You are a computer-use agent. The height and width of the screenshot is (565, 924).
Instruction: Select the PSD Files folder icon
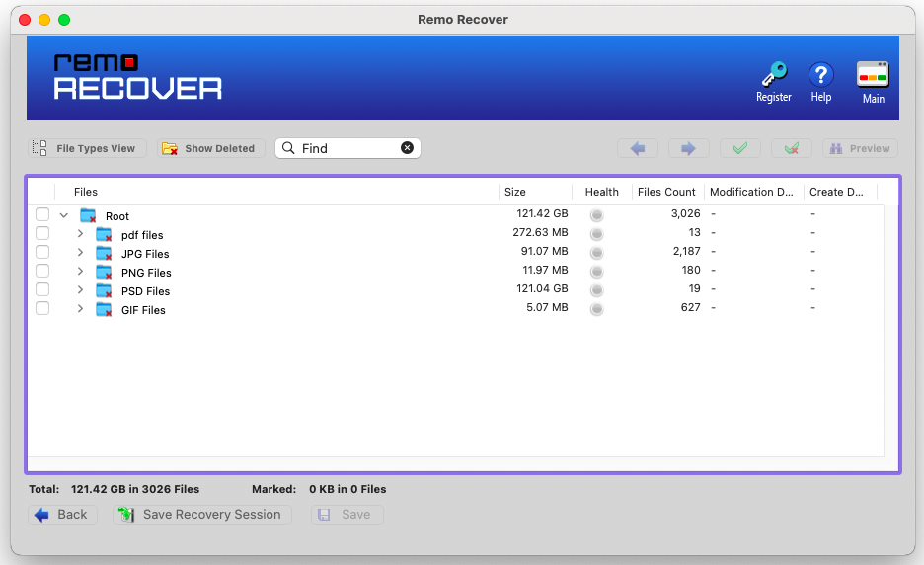[105, 291]
